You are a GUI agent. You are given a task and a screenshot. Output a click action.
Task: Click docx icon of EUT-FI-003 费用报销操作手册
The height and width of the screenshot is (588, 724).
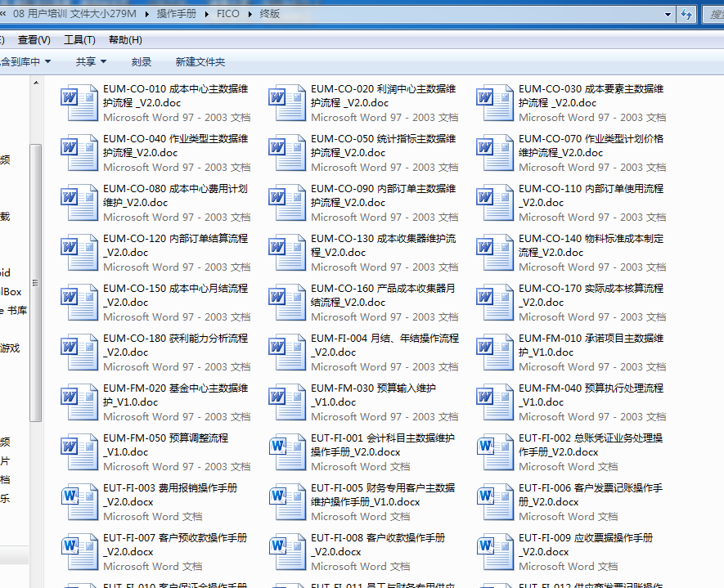coord(79,501)
